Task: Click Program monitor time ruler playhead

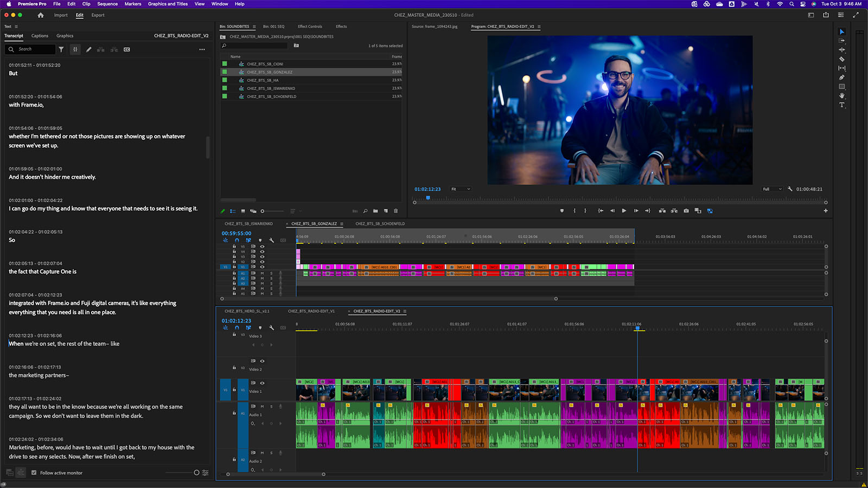Action: click(x=428, y=198)
